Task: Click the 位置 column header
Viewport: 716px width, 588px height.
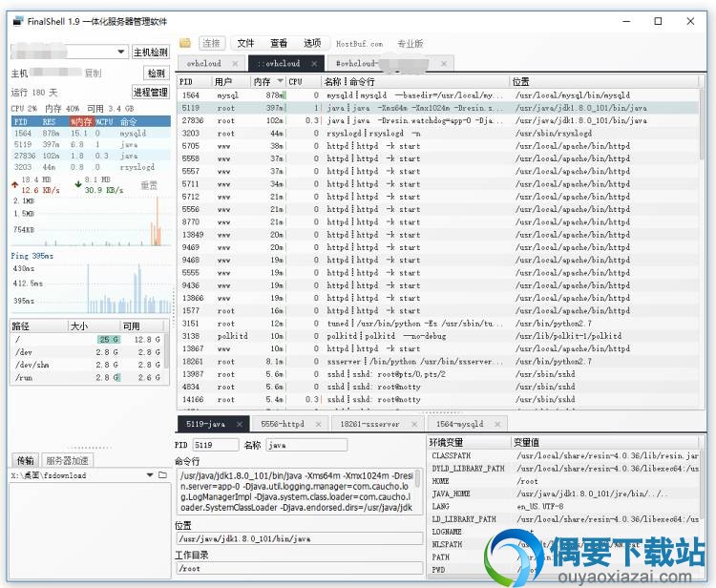Action: [x=603, y=82]
